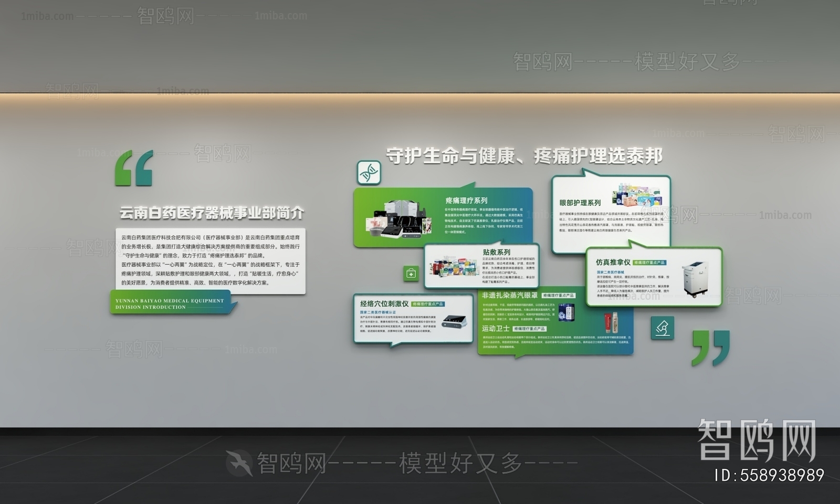840x504 pixels.
Task: Click the 云南白药医疗器械事业部简介 title
Action: coord(212,213)
